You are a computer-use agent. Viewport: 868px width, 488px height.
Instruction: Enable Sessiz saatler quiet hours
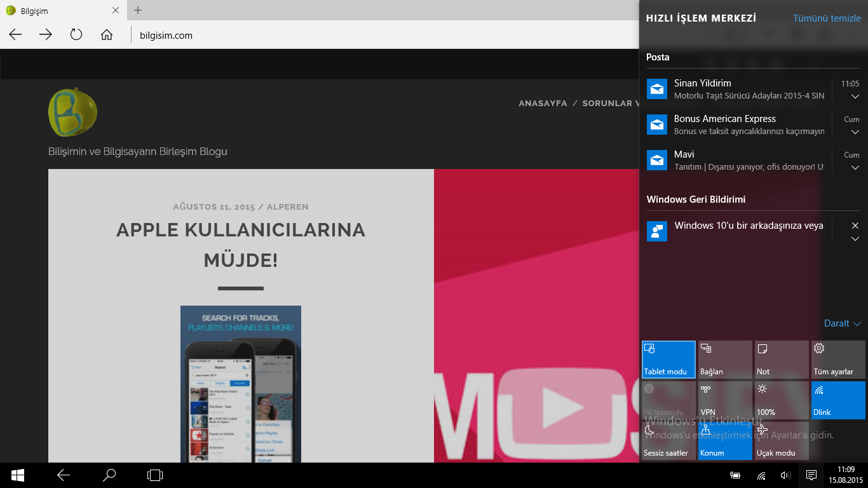(668, 441)
